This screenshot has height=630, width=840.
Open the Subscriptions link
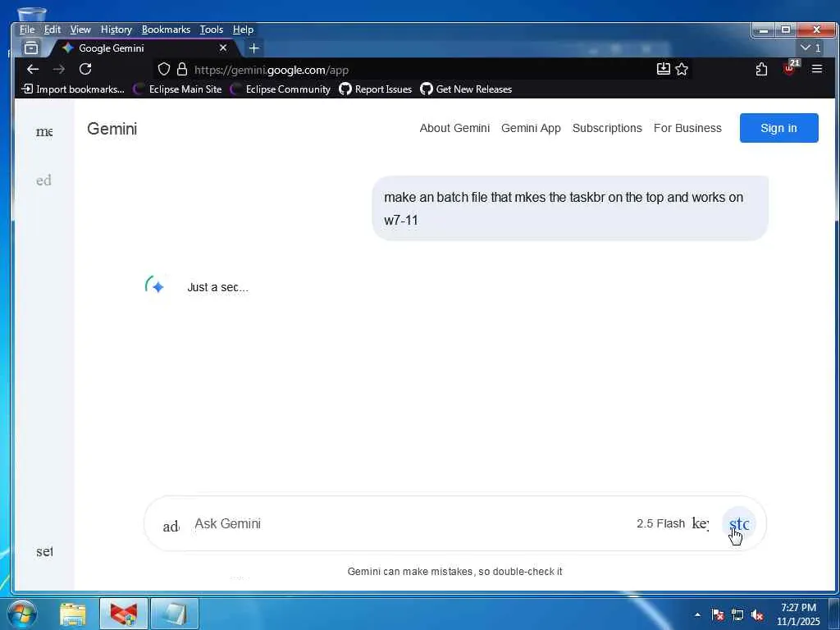(x=607, y=128)
